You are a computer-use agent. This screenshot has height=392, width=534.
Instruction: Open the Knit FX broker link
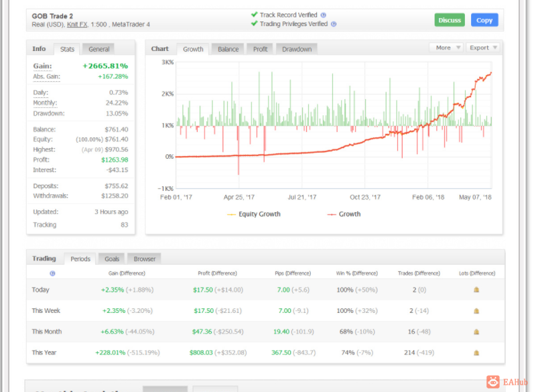tap(78, 25)
